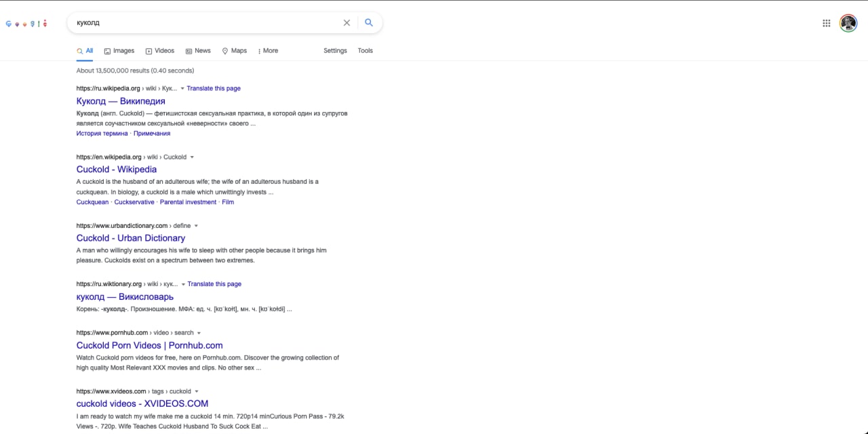Click the blue magnifier search button
Screen dimensions: 868x434
[x=369, y=22]
